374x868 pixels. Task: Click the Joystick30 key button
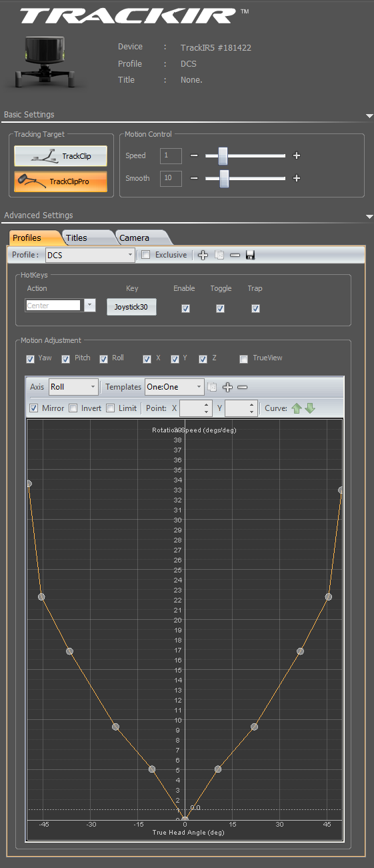(x=131, y=307)
